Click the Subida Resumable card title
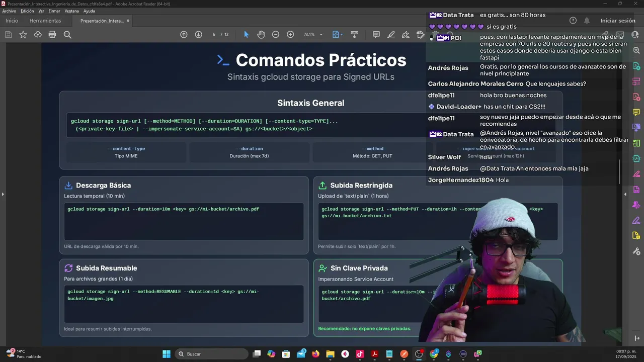Image resolution: width=644 pixels, height=362 pixels. [x=107, y=268]
